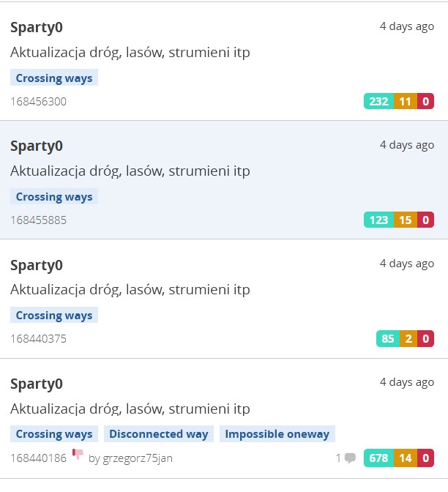Click the orange 11 badge on the first changeset
This screenshot has height=492, width=448.
pyautogui.click(x=406, y=101)
